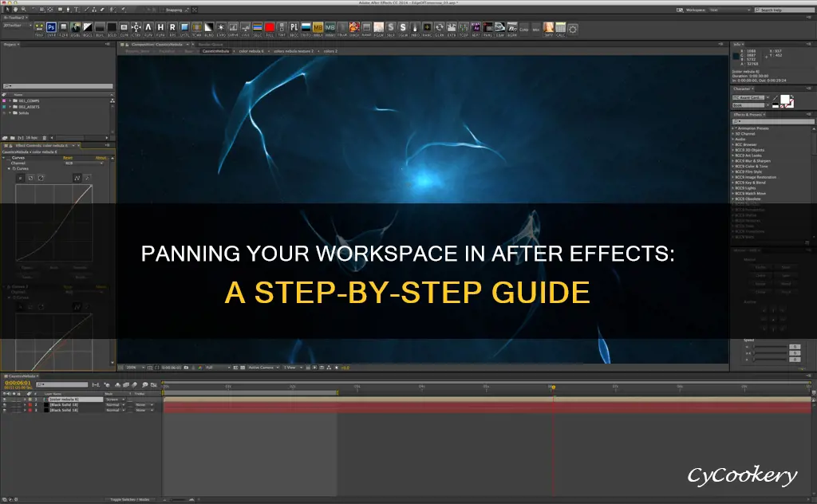Open the 200% magnification dropdown
The image size is (817, 504).
135,368
